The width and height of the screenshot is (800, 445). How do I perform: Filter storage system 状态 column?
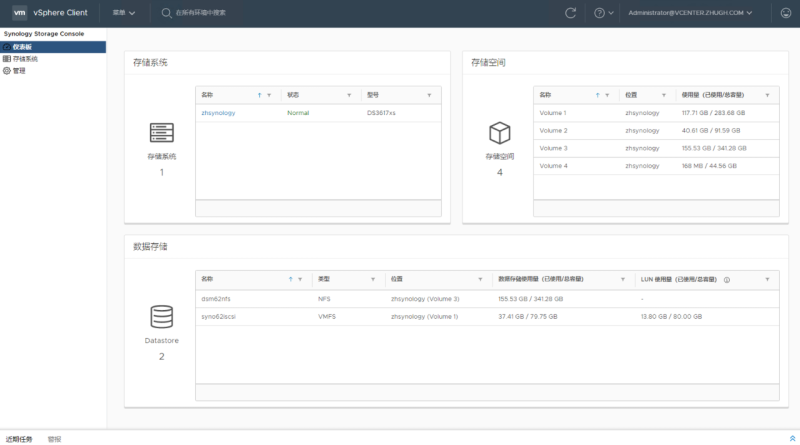pos(349,95)
